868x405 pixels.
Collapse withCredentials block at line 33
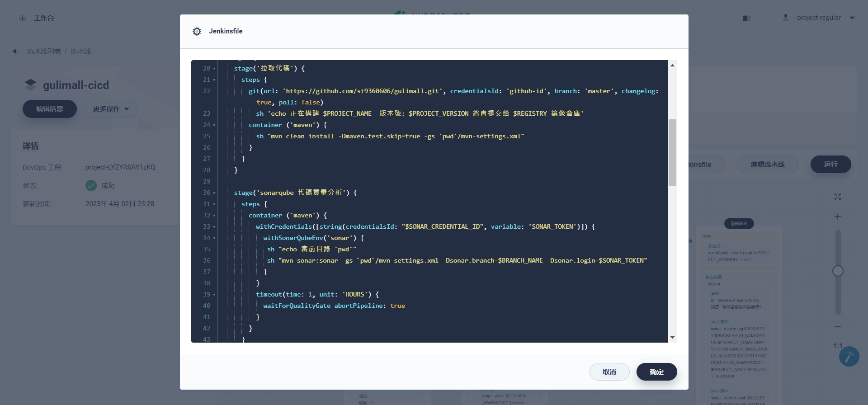[x=214, y=227]
